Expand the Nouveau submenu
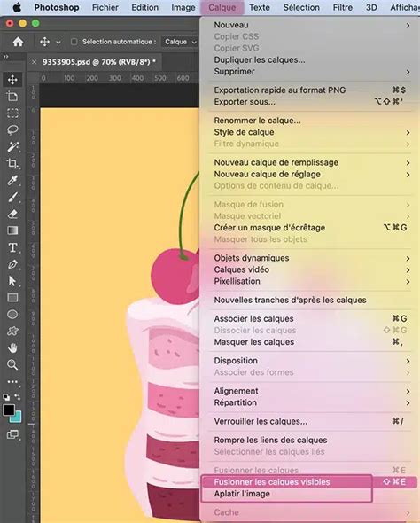Viewport: 420px width, 523px height. [x=408, y=25]
